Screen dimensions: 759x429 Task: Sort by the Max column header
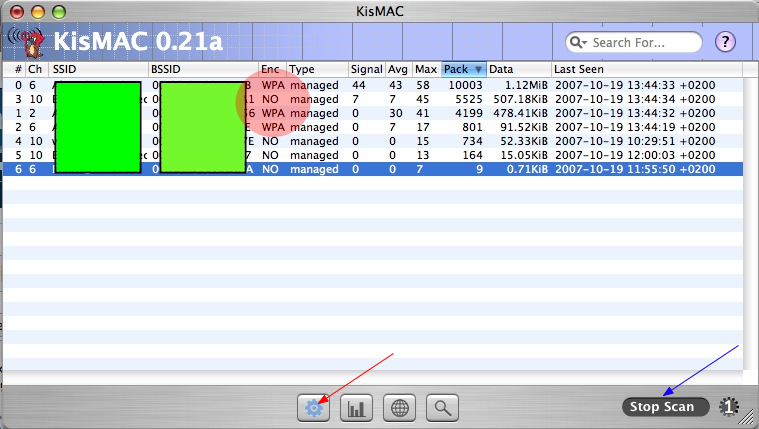pos(426,69)
